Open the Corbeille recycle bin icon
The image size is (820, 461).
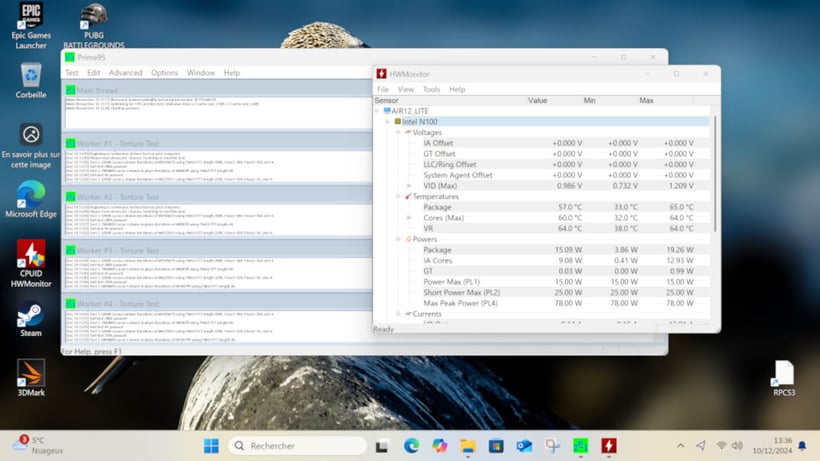coord(31,77)
